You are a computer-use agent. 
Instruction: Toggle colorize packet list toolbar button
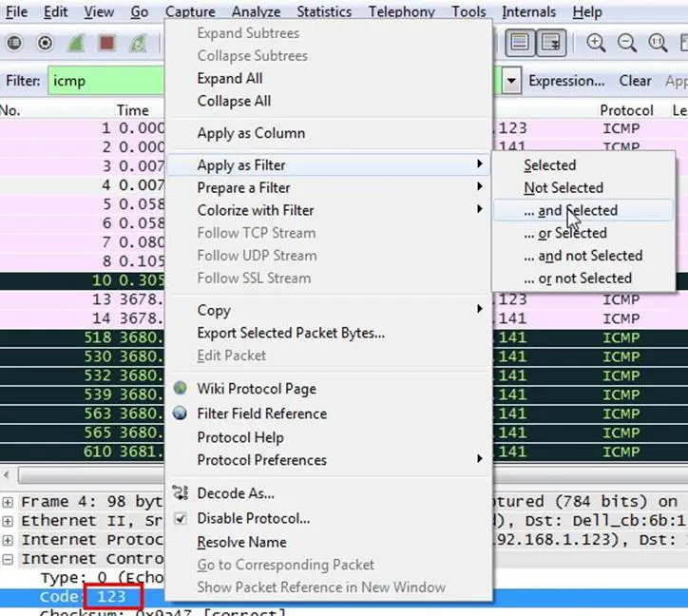519,43
